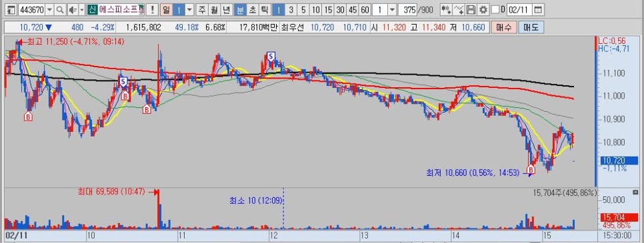Save chart with the floppy disk icon

tap(471, 9)
